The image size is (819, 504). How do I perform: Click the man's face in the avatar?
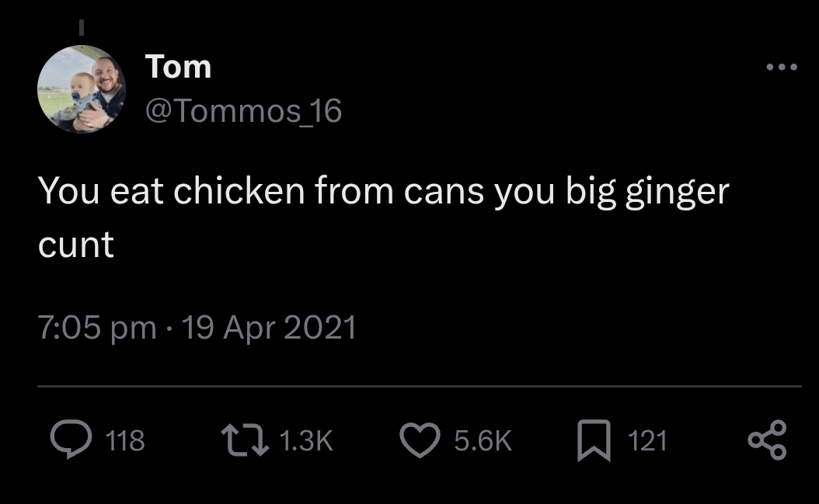click(104, 76)
